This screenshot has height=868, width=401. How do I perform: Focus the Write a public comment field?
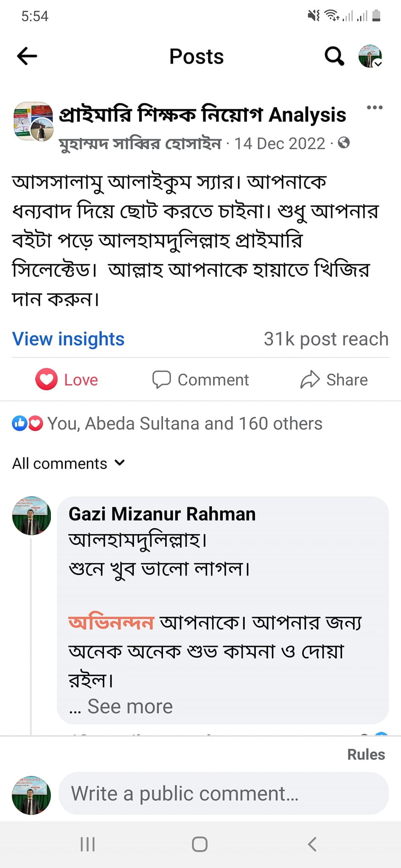(x=223, y=793)
